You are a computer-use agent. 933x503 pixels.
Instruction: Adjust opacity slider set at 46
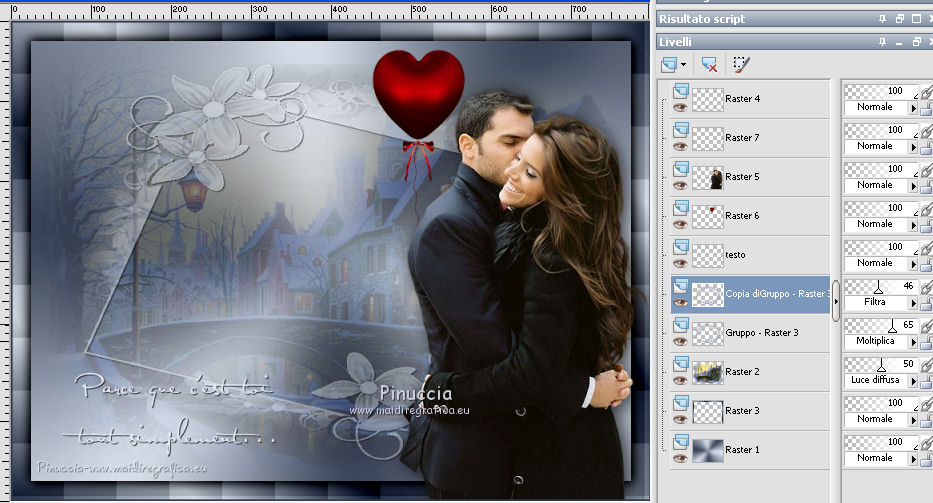(878, 288)
